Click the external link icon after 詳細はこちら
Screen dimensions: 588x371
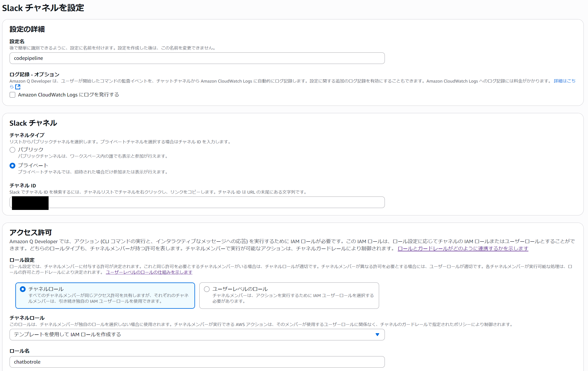(x=18, y=87)
